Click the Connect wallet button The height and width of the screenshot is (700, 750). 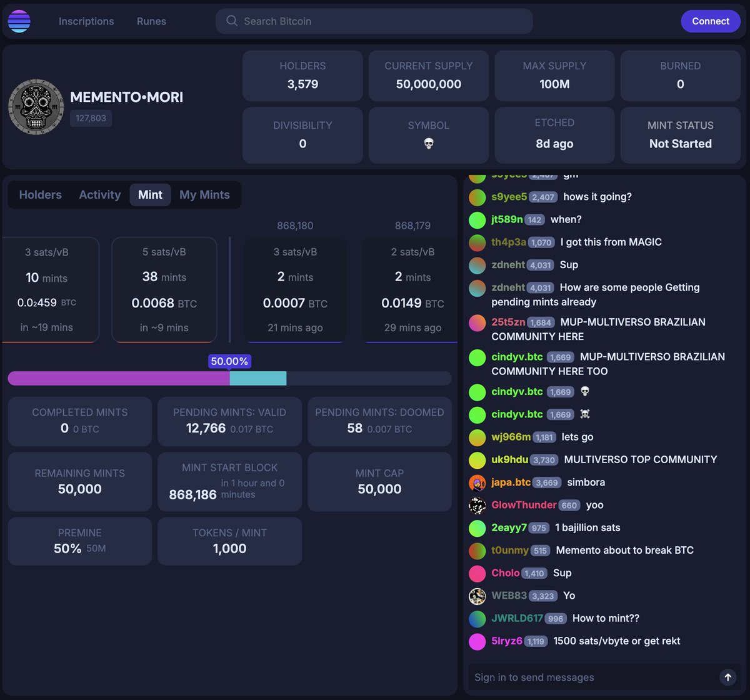711,21
